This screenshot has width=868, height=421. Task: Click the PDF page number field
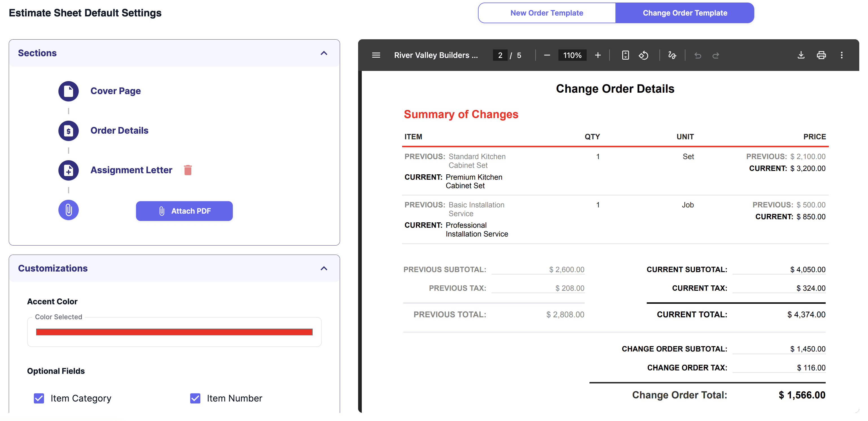pyautogui.click(x=500, y=55)
